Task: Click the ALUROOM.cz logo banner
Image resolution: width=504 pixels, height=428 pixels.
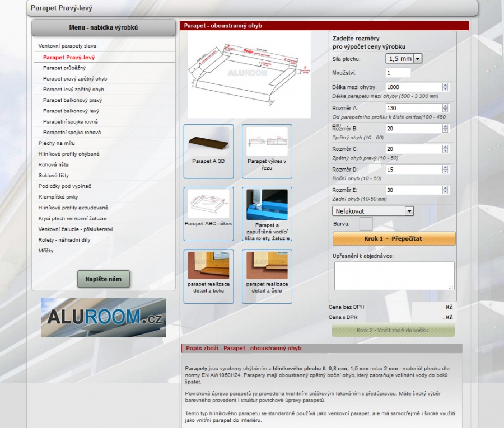Action: [x=104, y=317]
